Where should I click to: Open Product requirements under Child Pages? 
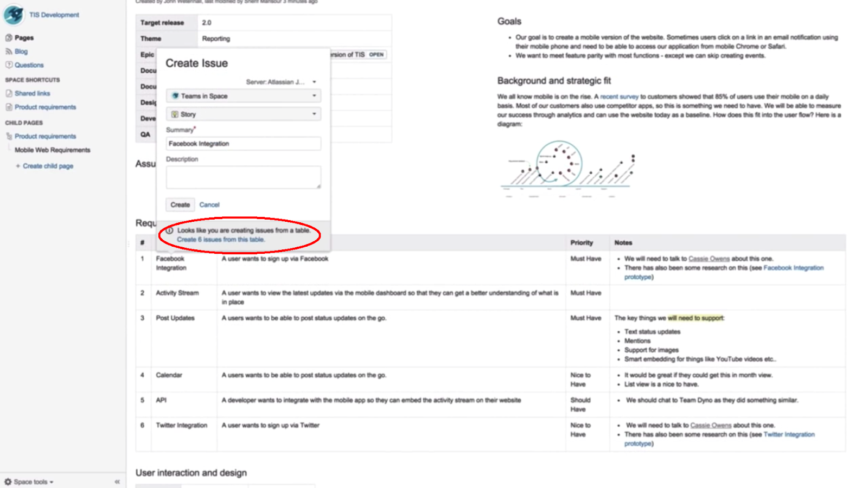[45, 137]
